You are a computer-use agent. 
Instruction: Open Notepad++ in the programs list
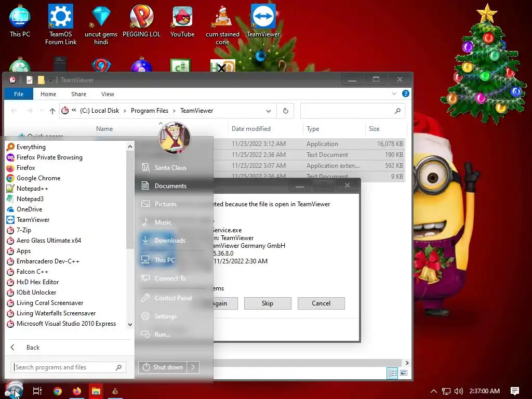pos(32,189)
